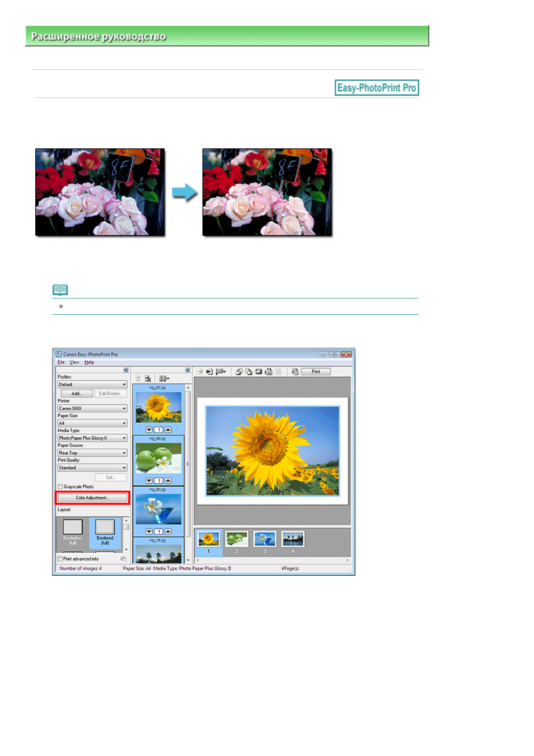Open the Paper Size dropdown showing A4
Image resolution: width=534 pixels, height=756 pixels.
point(92,423)
